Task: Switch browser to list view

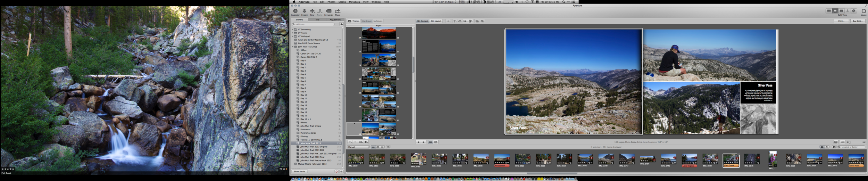Action: click(x=382, y=147)
